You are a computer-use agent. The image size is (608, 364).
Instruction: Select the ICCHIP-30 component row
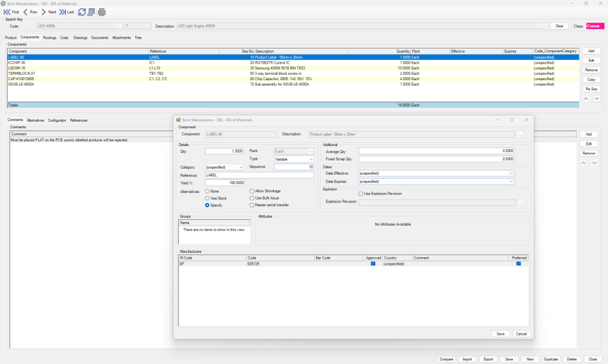[x=293, y=63]
